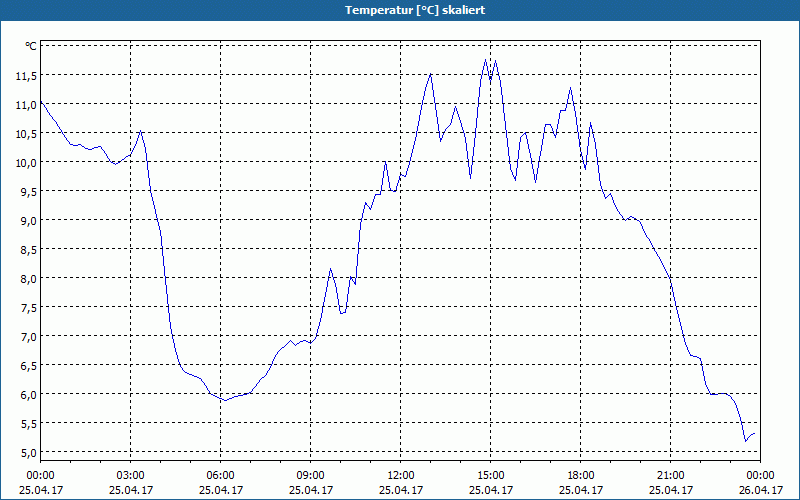Select the 11,5 y-axis value
This screenshot has height=500, width=800.
coord(26,76)
